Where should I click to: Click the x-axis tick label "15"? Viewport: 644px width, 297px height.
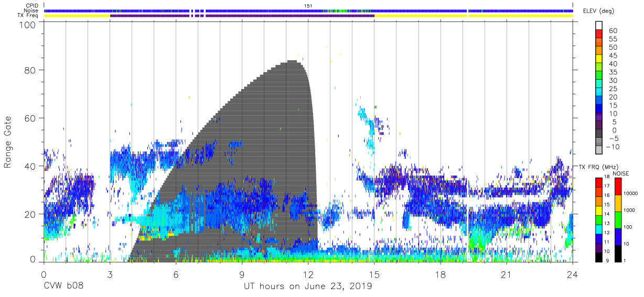374,274
